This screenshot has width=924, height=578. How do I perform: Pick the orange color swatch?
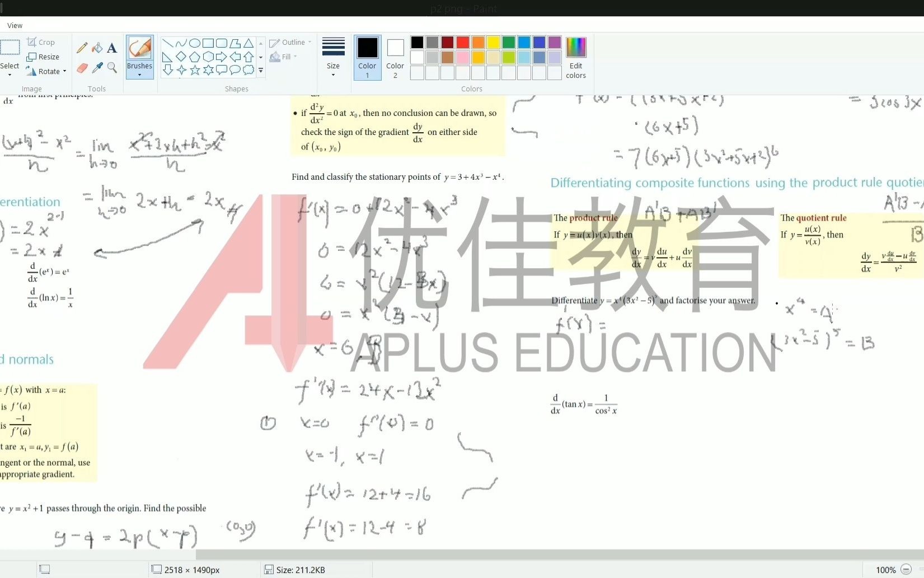[x=478, y=43]
